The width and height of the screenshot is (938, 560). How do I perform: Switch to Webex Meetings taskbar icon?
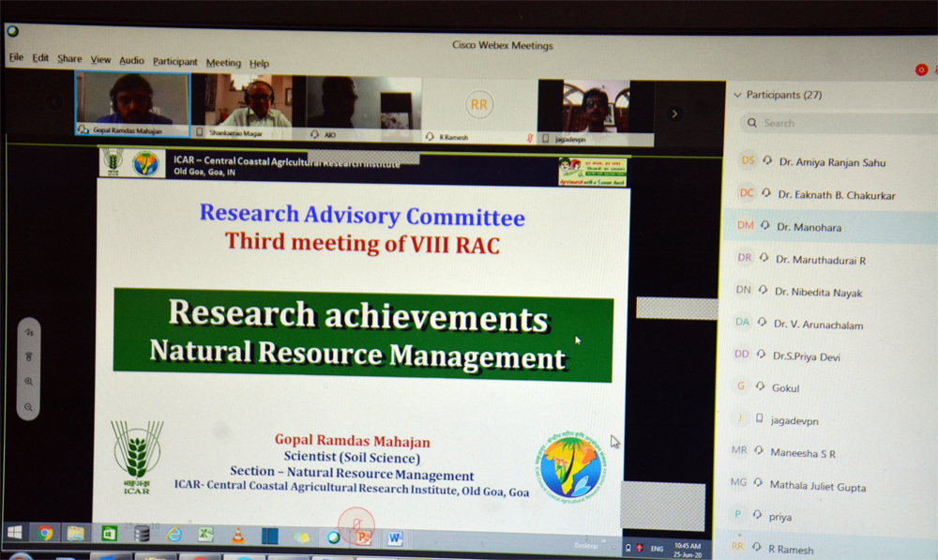click(333, 537)
